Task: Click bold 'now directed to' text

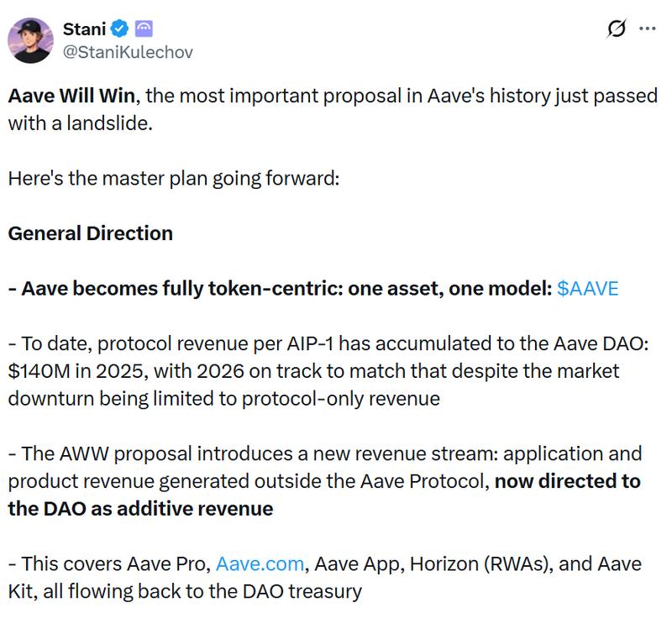Action: pos(567,481)
